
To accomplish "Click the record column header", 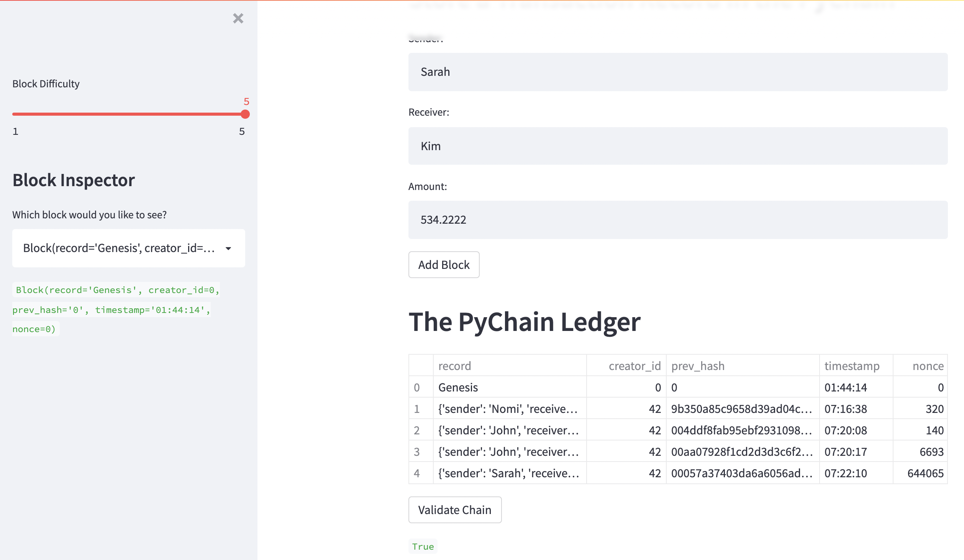I will [x=510, y=366].
